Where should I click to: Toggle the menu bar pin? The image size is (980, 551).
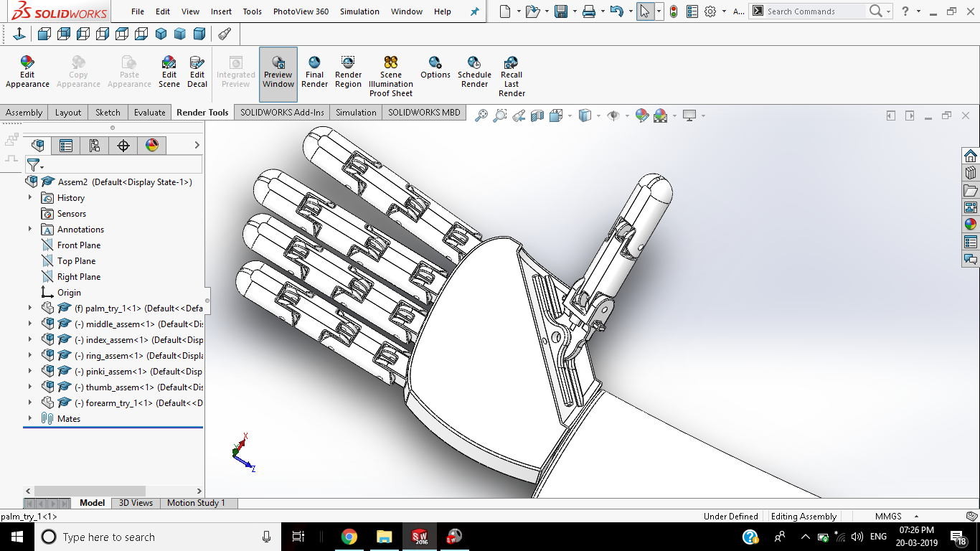click(x=474, y=11)
